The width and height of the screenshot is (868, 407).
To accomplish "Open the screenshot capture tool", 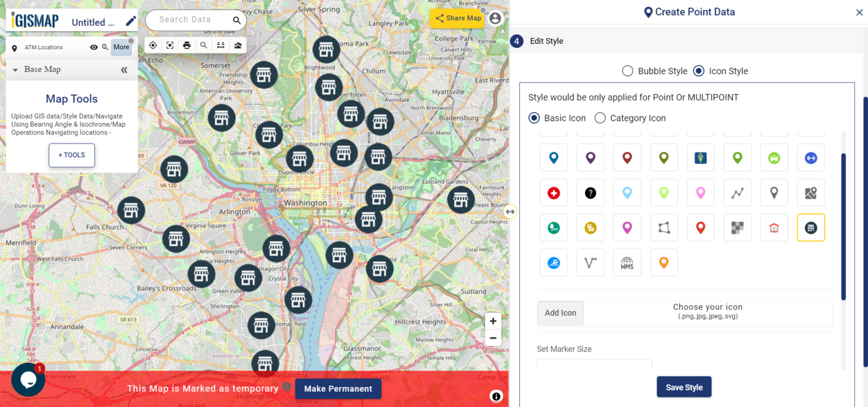I will click(170, 45).
